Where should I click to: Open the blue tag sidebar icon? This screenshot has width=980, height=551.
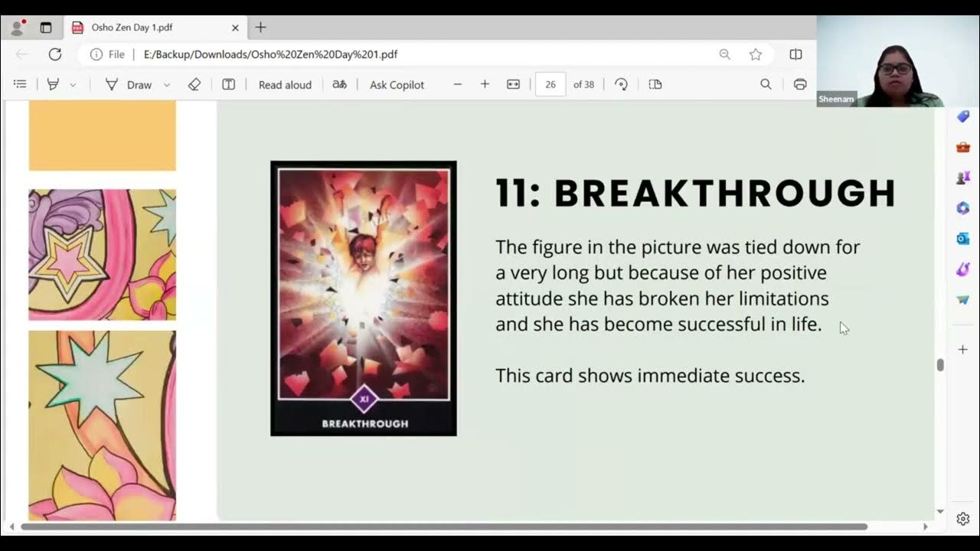click(x=963, y=116)
